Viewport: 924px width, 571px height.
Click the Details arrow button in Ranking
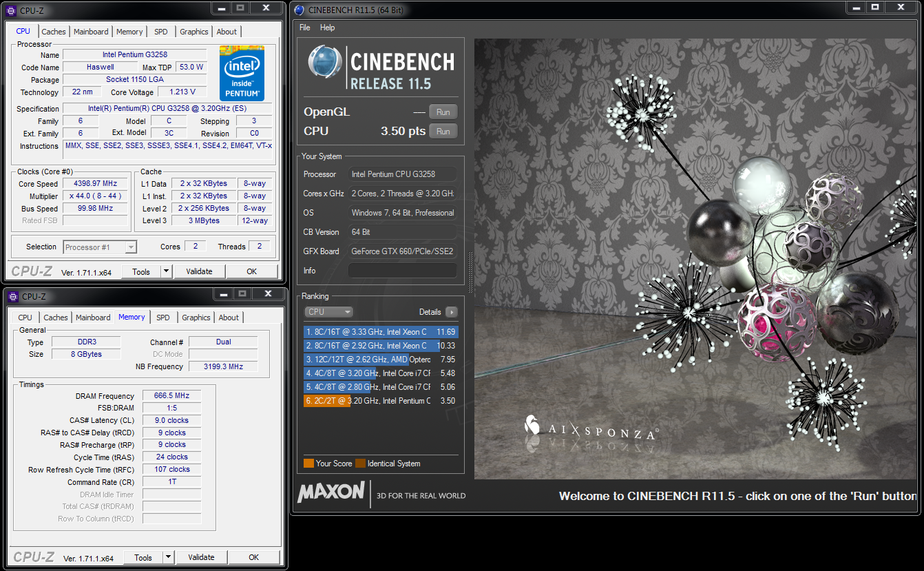tap(452, 312)
